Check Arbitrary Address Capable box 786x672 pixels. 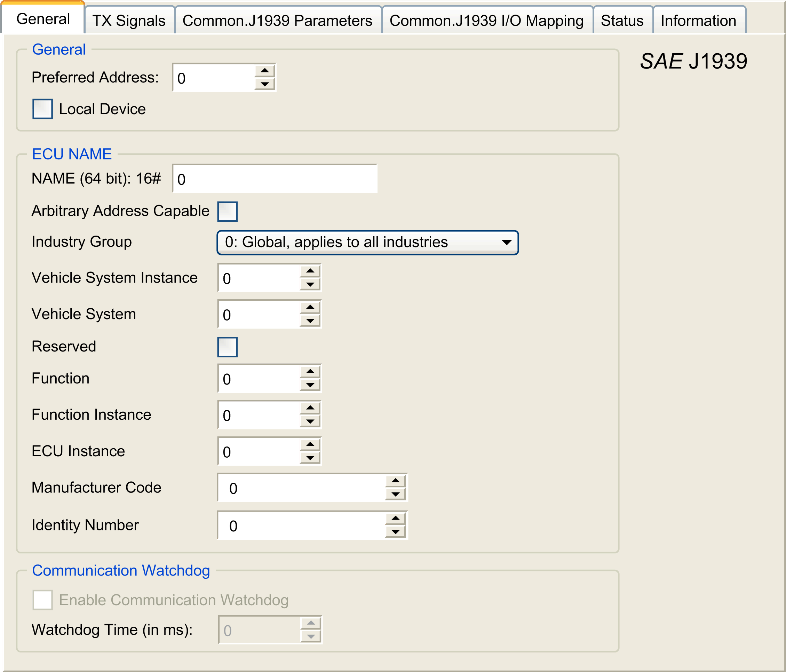point(227,211)
